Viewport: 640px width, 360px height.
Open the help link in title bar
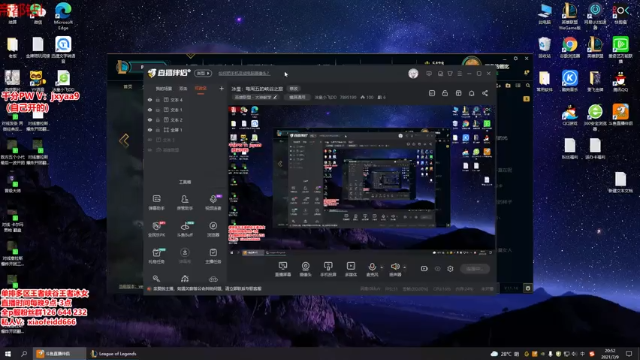(x=244, y=73)
